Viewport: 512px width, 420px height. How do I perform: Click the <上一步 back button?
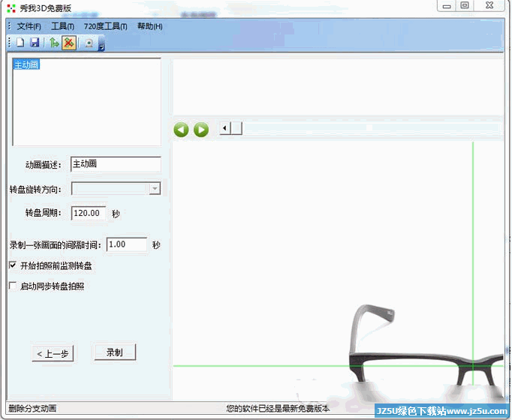(53, 353)
